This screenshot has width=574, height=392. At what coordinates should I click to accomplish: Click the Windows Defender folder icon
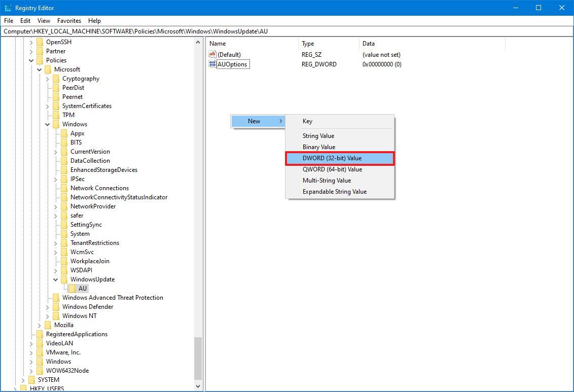coord(56,306)
